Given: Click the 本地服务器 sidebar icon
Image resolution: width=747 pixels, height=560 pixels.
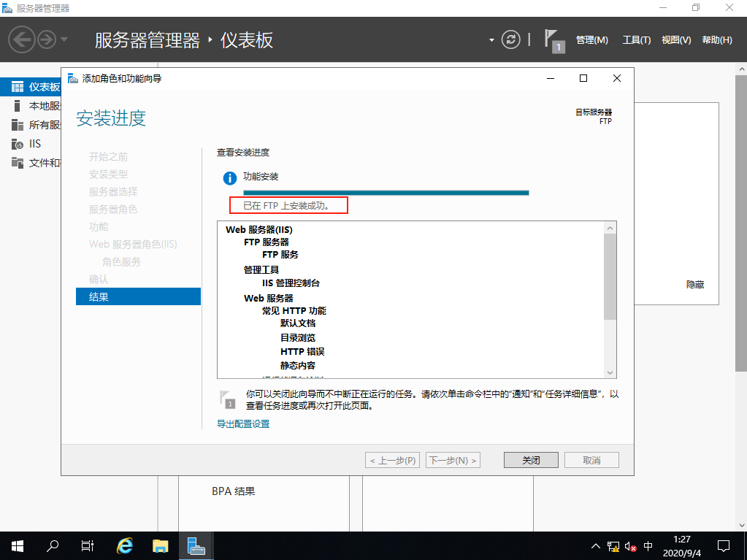Looking at the screenshot, I should 17,106.
